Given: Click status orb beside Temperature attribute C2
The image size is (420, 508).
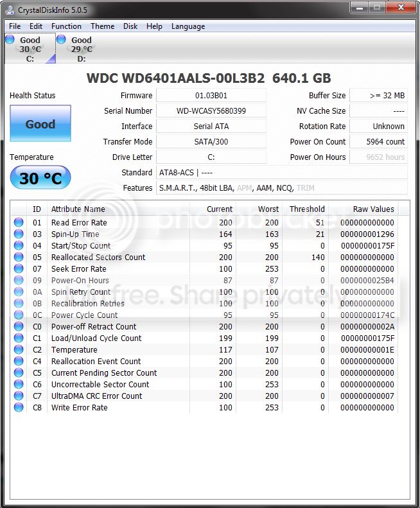Looking at the screenshot, I should pyautogui.click(x=19, y=349).
